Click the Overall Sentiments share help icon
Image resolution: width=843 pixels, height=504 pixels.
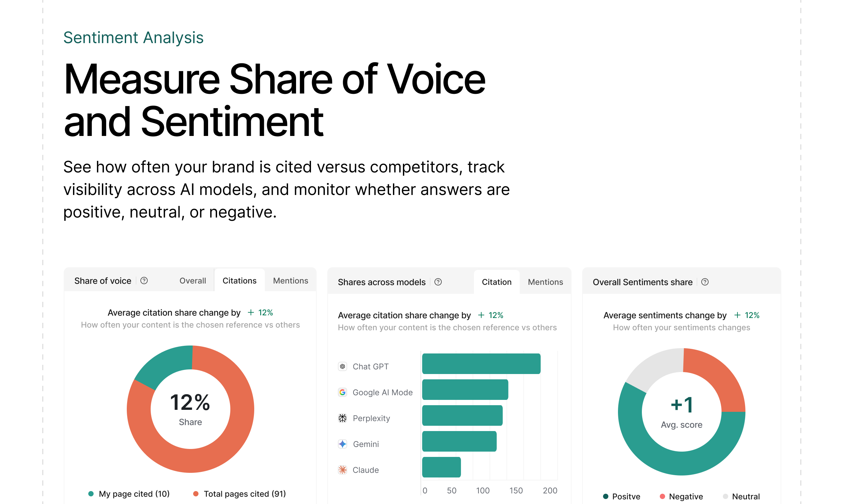pos(705,282)
